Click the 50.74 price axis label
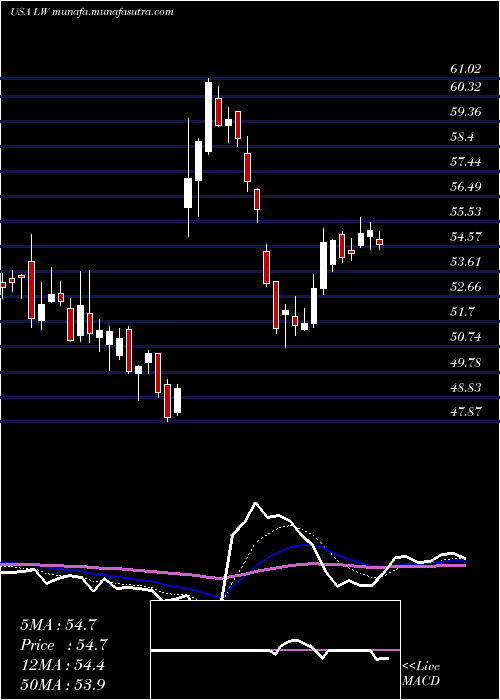Viewport: 500px width, 700px height. [466, 337]
